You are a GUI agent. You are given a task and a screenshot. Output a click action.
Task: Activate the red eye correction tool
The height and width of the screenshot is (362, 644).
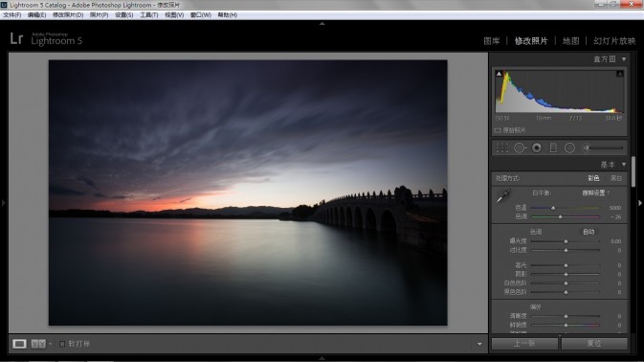(x=537, y=147)
